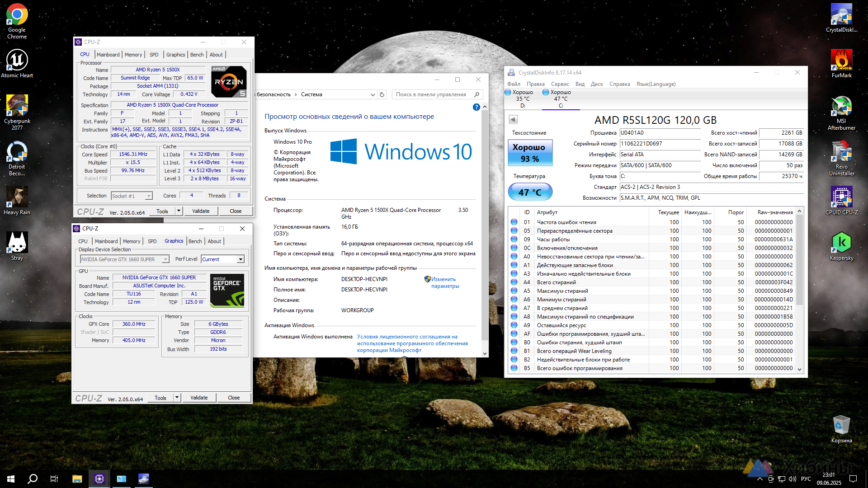
Task: Click volume icon in system tray
Action: coord(792,479)
